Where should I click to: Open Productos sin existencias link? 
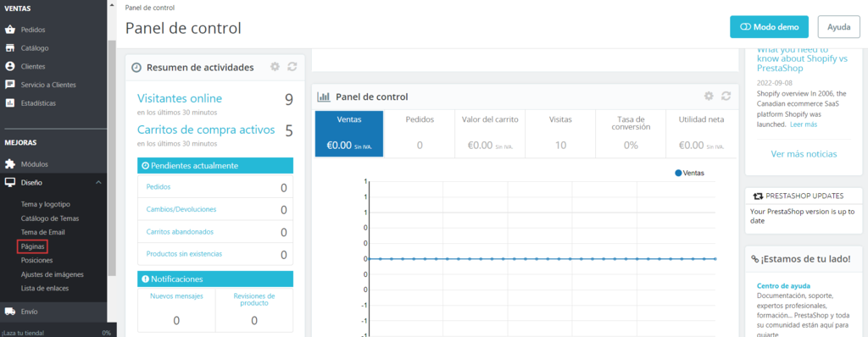184,254
